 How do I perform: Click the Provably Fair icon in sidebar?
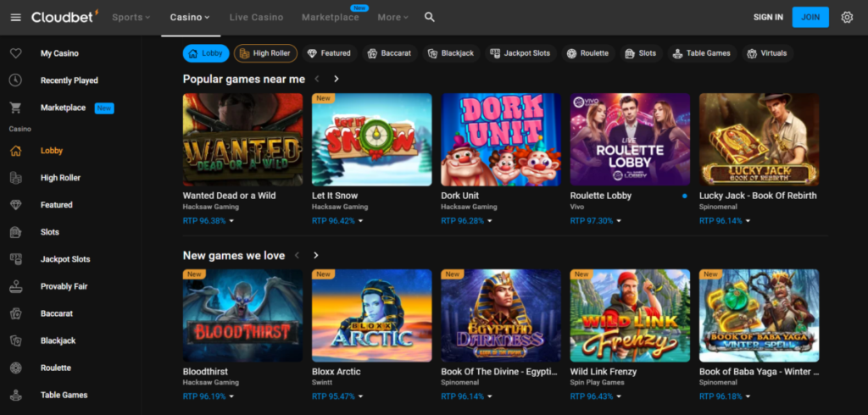pos(15,286)
